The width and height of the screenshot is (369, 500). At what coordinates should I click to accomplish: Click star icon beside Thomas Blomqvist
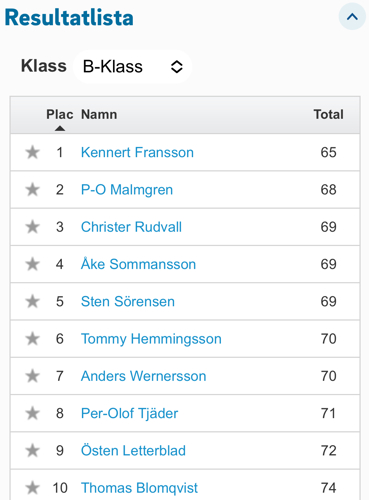33,488
